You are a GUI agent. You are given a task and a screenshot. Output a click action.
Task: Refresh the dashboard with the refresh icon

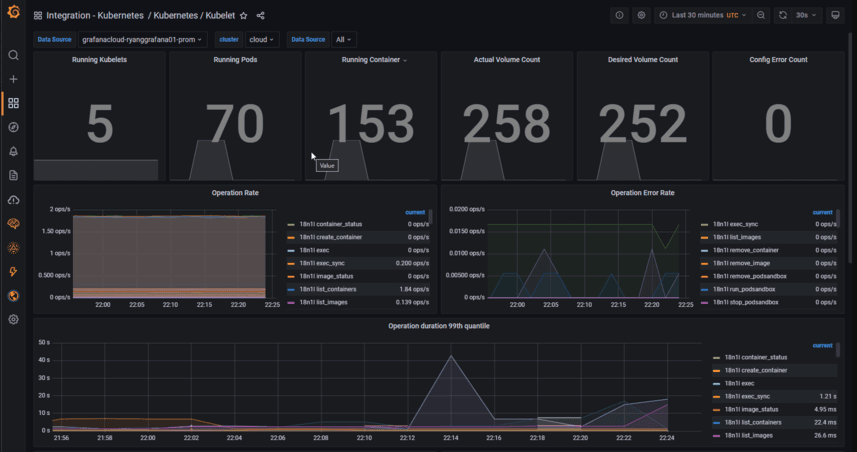[783, 15]
